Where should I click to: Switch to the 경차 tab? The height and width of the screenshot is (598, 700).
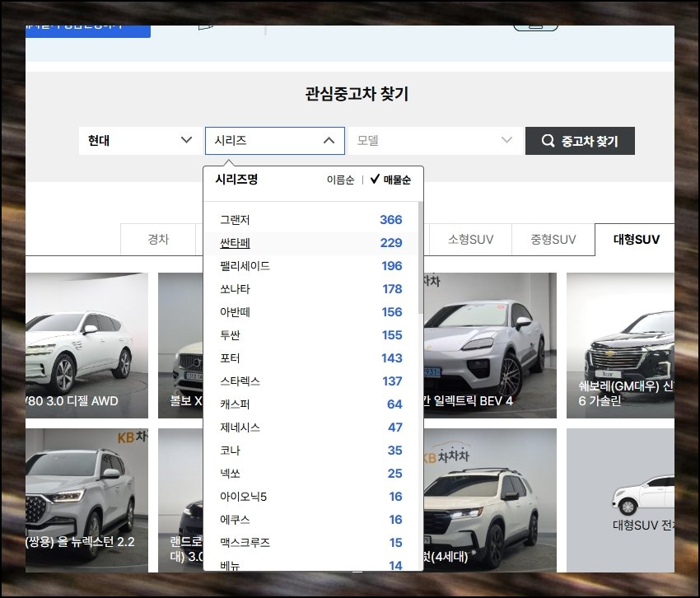[x=158, y=240]
